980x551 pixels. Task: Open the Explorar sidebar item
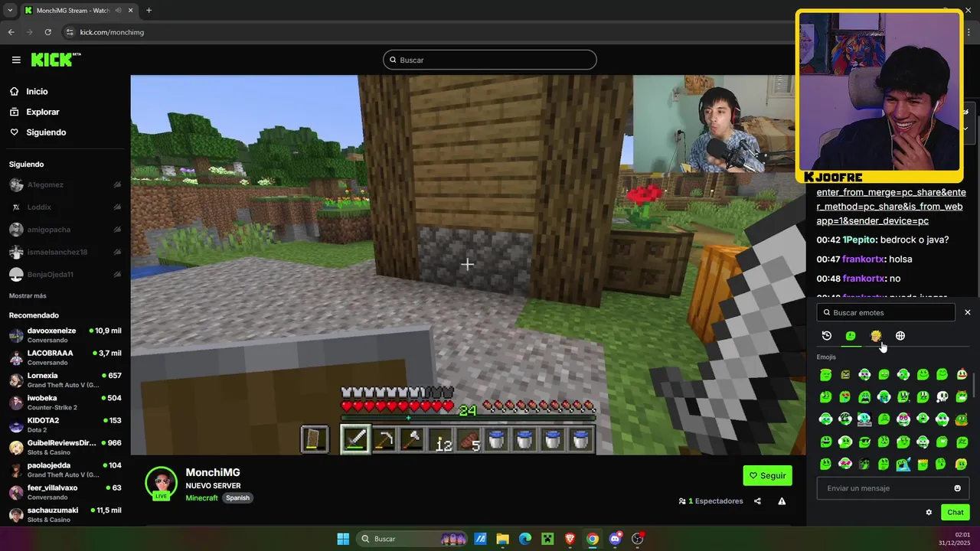(42, 112)
